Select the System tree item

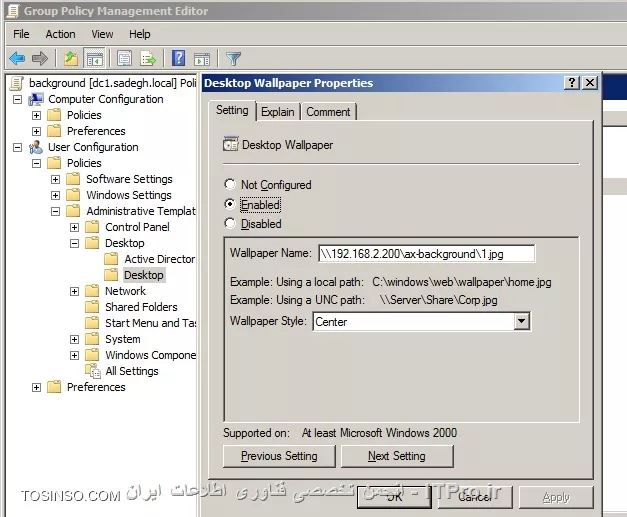(123, 339)
